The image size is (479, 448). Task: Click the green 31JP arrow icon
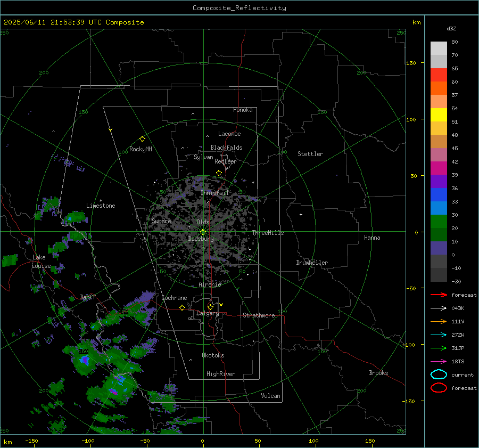(439, 348)
